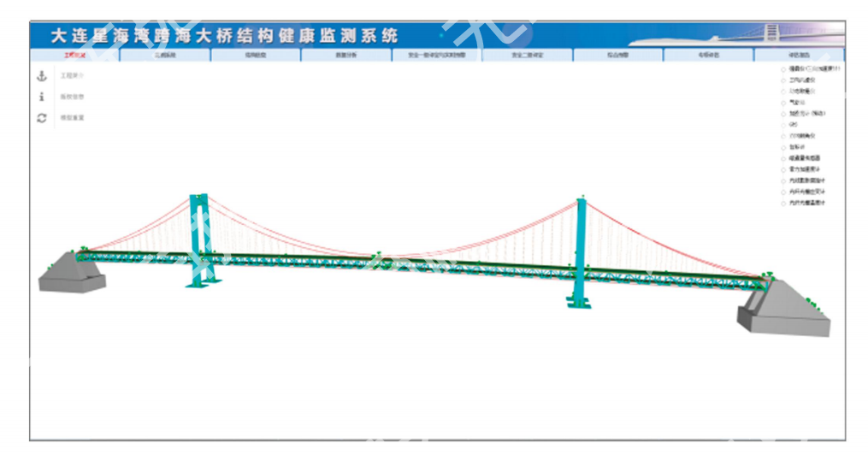Select the 加速度计 (振动) radio option
The image size is (868, 455).
coord(783,113)
